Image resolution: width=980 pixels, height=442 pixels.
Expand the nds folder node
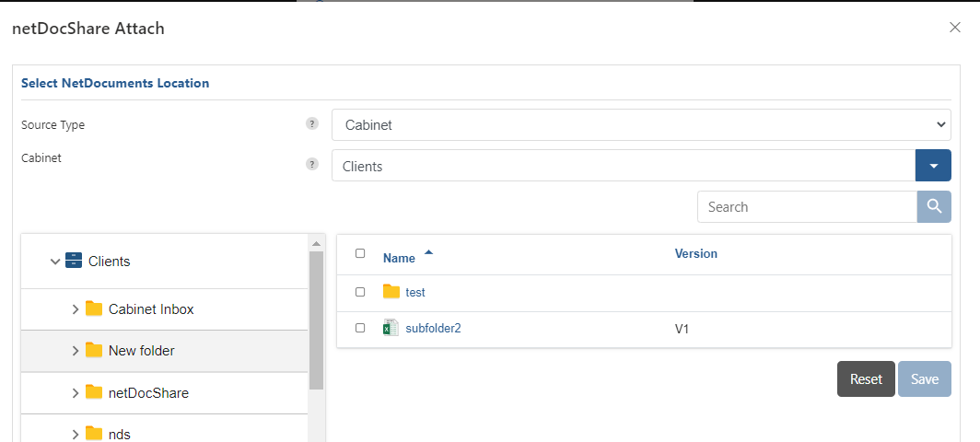coord(75,434)
